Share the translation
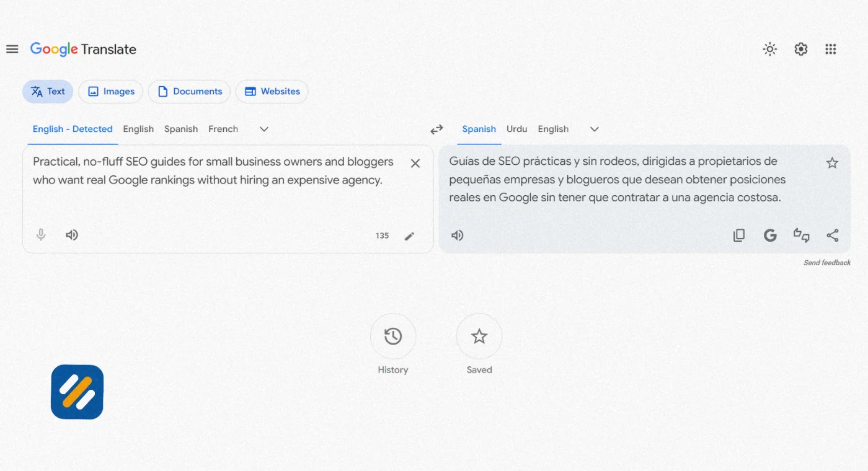This screenshot has height=471, width=868. click(x=833, y=235)
